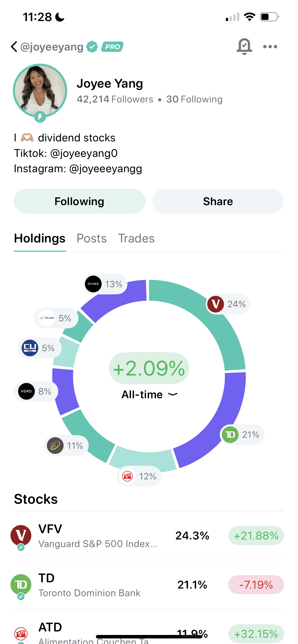This screenshot has width=298, height=644.
Task: Expand the All-time period dropdown
Action: pos(149,395)
